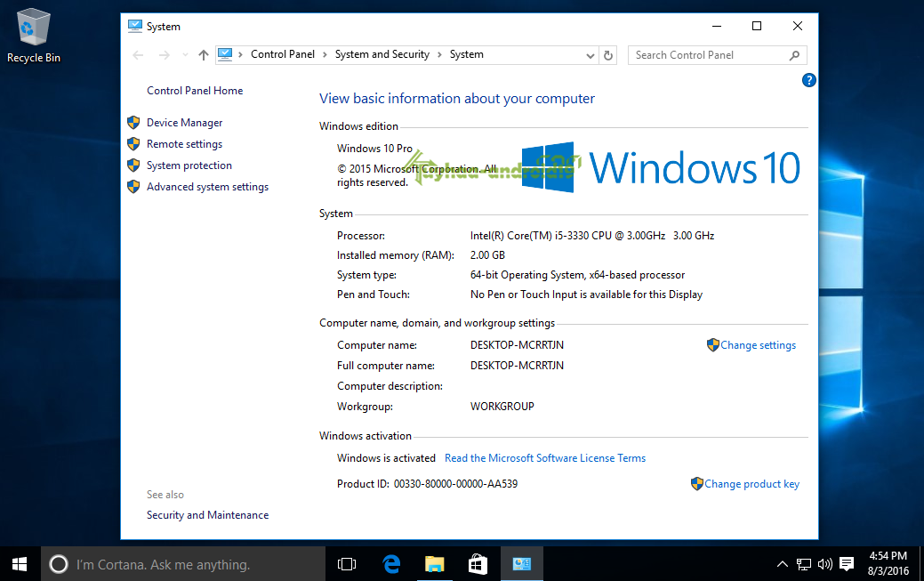Click Change product key link

751,484
